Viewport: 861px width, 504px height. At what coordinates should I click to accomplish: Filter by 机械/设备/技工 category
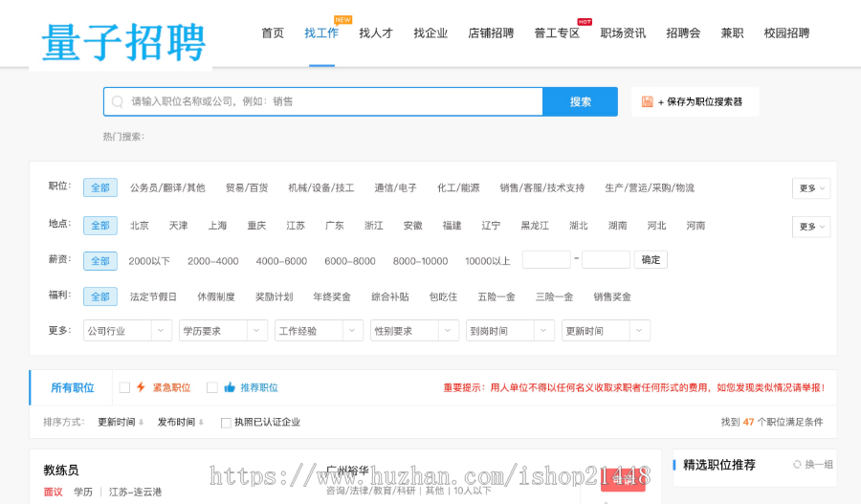pyautogui.click(x=321, y=187)
